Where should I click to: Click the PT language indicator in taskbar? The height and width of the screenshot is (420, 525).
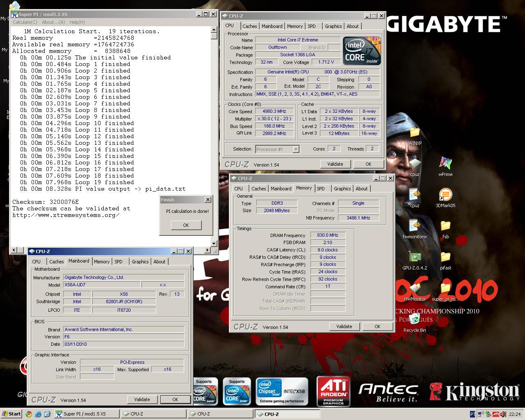click(472, 414)
